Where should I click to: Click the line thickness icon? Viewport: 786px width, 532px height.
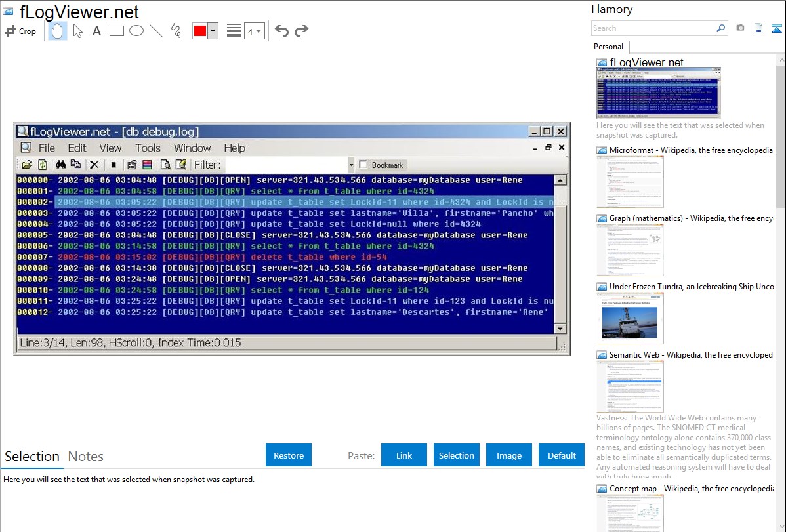tap(234, 31)
